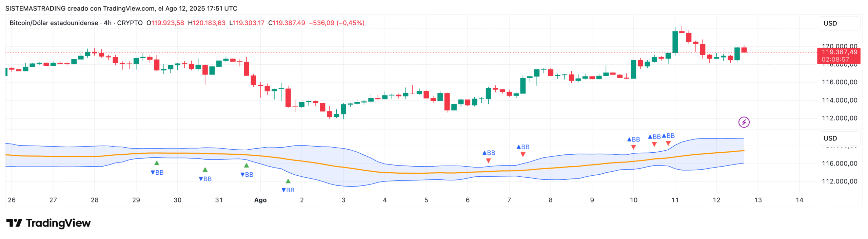Open the USD selector in the lower pane
The height and width of the screenshot is (239, 868).
click(x=839, y=138)
